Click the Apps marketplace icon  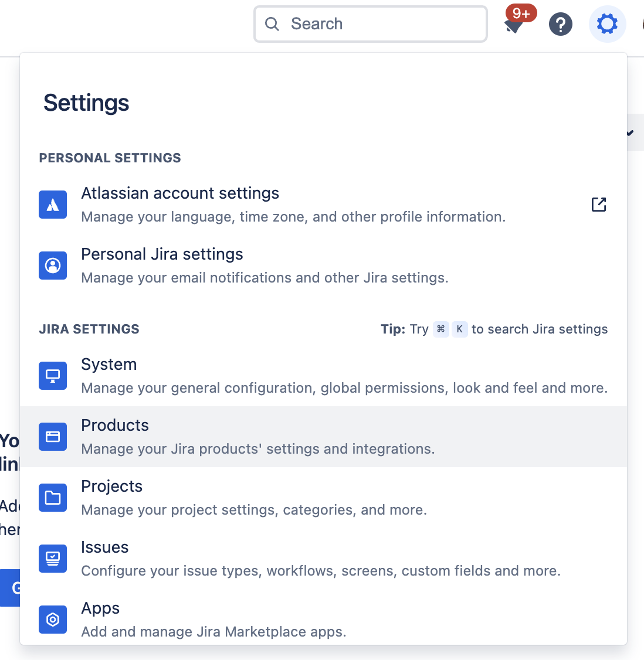(53, 620)
